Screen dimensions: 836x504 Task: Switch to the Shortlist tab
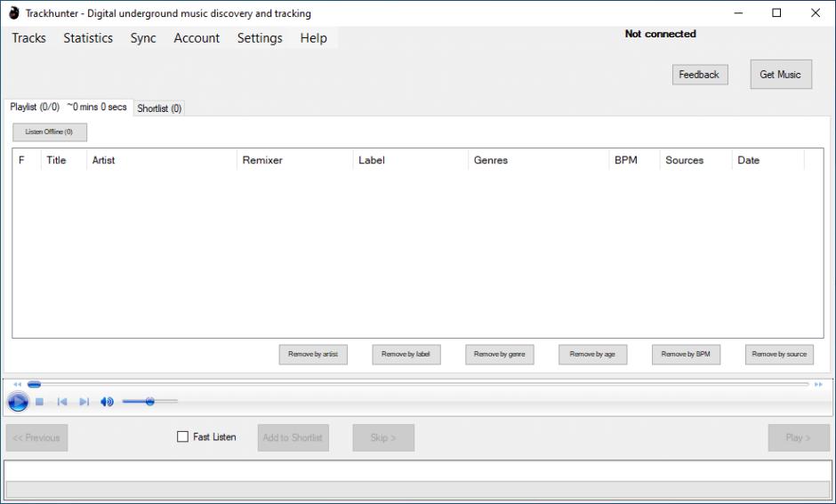click(x=159, y=108)
